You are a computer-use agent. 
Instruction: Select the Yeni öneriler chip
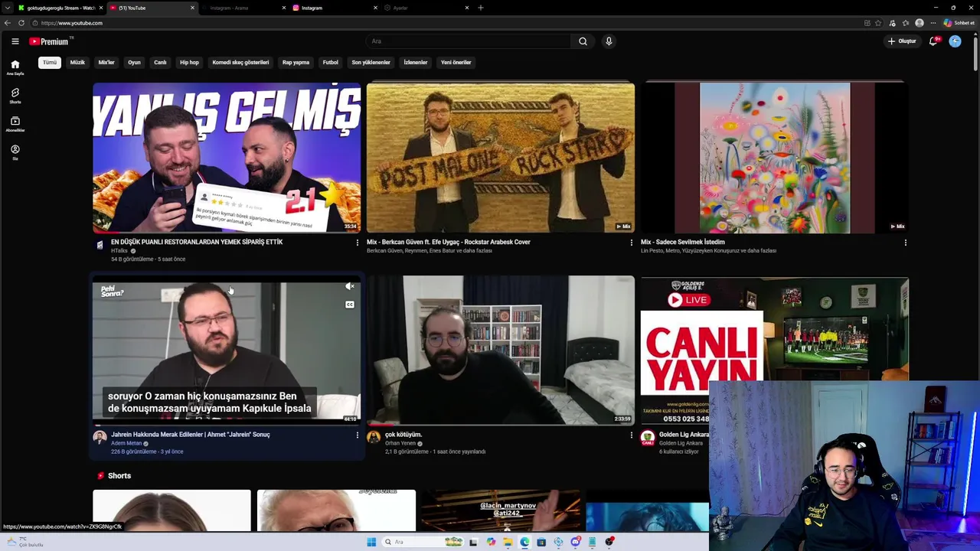pyautogui.click(x=456, y=63)
